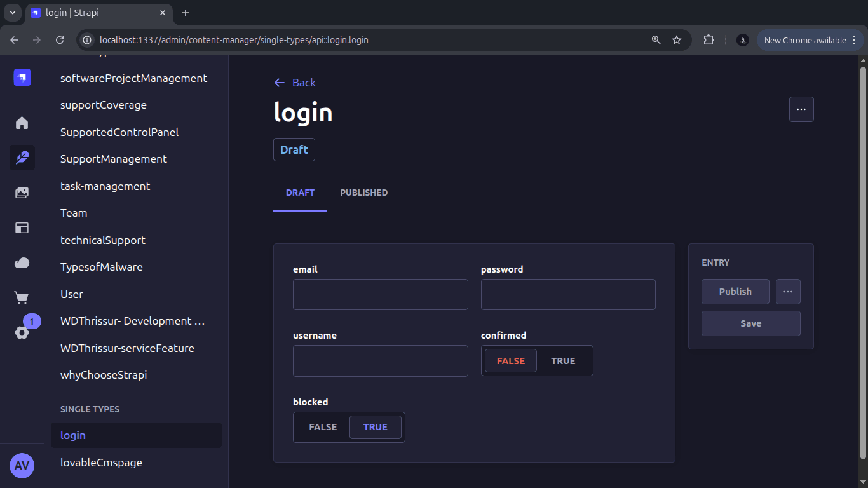Set confirmed toggle to TRUE
Screen dimensions: 868x488
click(x=563, y=361)
